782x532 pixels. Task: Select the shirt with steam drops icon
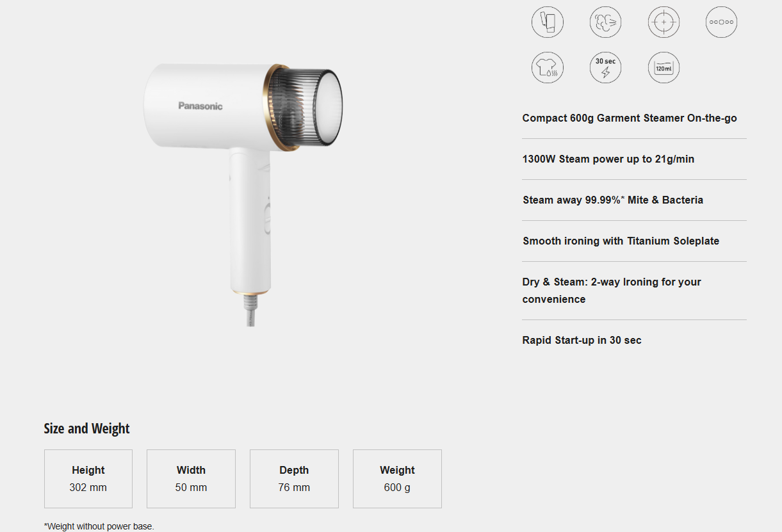click(x=548, y=67)
